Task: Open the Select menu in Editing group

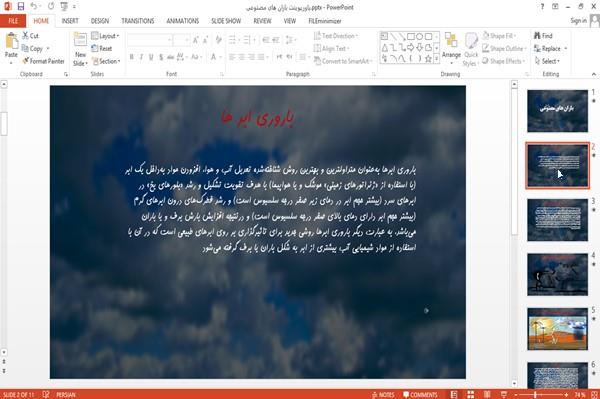Action: [547, 61]
